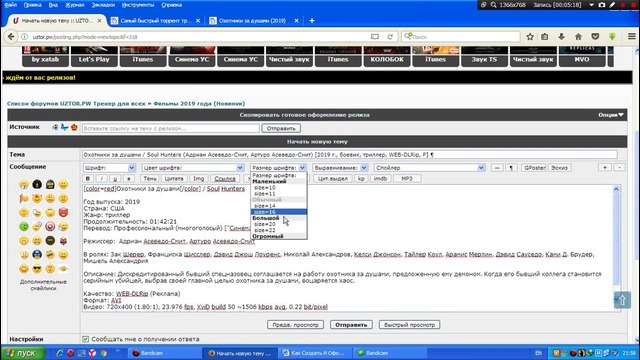640x360 pixels.
Task: Click the browser Поиск search box
Action: (x=461, y=37)
